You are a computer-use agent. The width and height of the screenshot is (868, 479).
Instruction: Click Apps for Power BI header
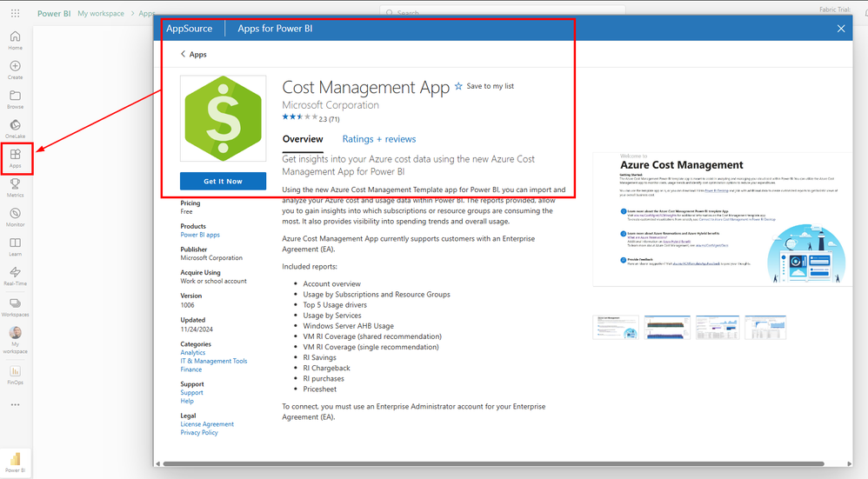(275, 29)
